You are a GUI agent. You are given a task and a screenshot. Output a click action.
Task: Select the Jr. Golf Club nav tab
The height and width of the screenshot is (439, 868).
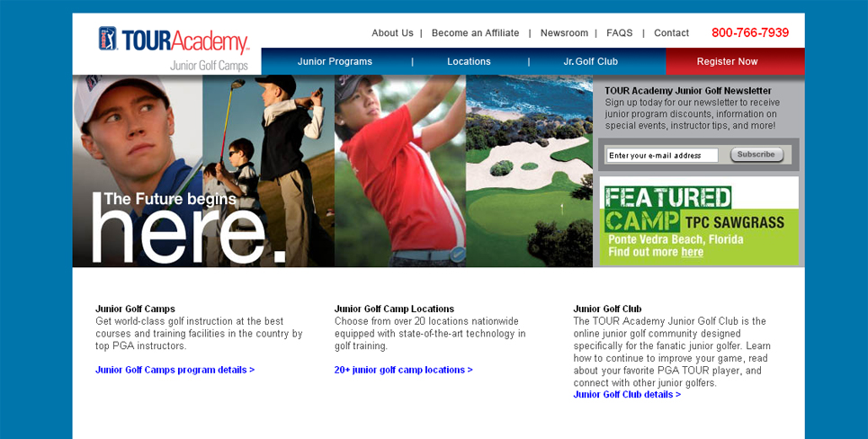coord(591,61)
